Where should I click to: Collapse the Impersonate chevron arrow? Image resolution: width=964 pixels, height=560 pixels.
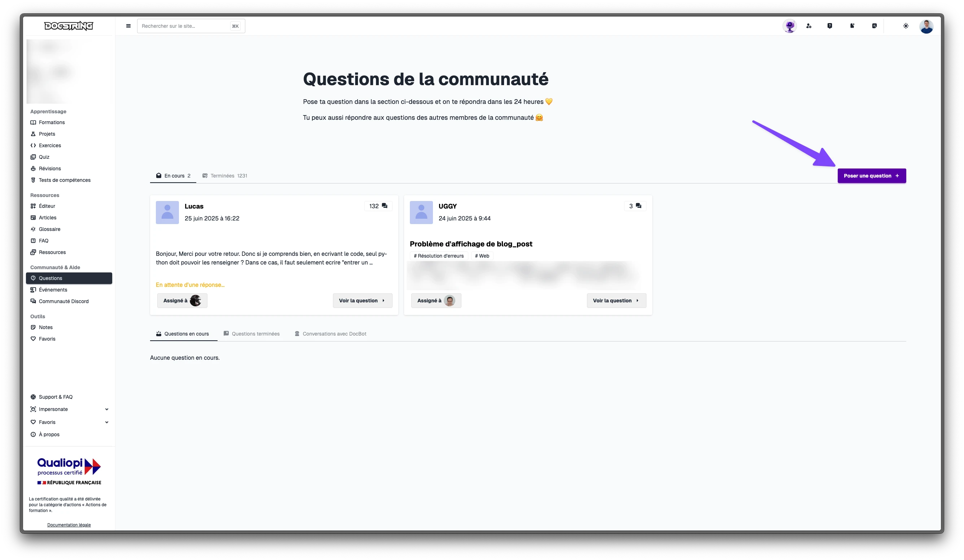tap(106, 409)
